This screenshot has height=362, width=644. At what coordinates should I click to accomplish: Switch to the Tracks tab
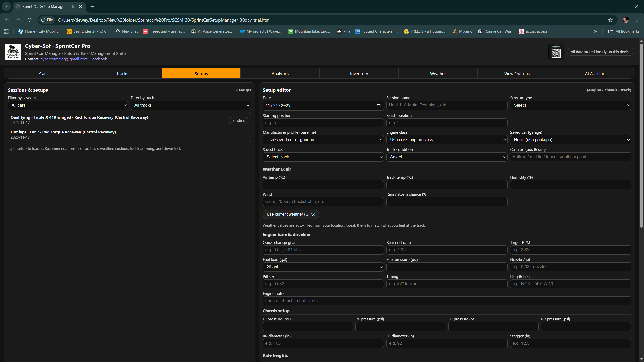pos(122,74)
